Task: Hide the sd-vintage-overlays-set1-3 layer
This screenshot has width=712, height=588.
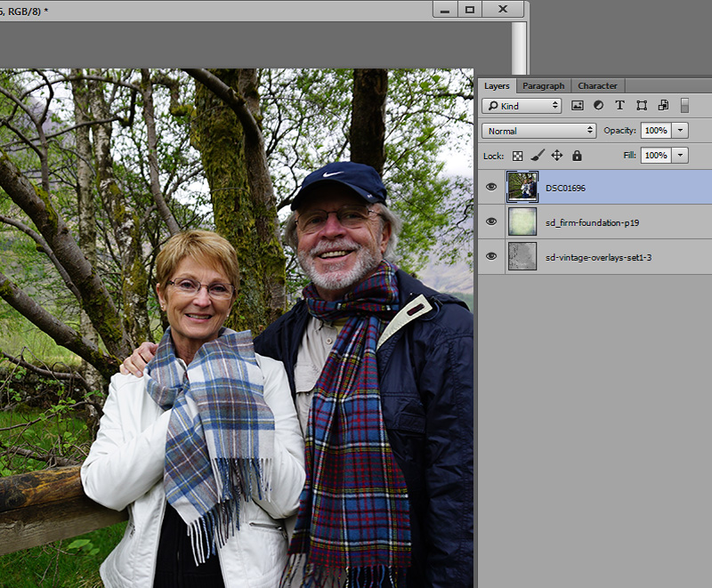Action: (491, 256)
